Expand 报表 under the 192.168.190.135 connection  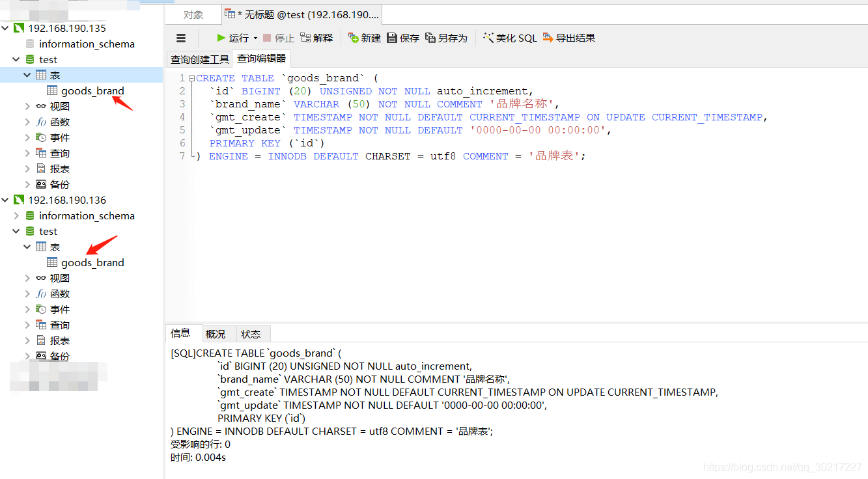tap(27, 169)
